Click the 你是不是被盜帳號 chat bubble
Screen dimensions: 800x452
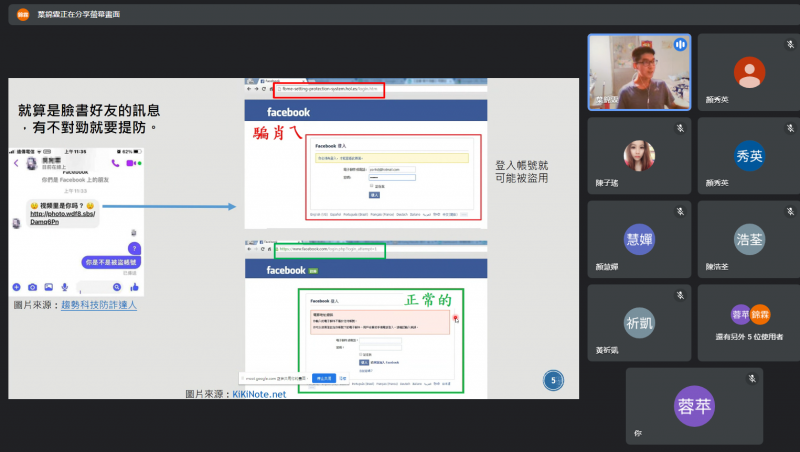[111, 262]
